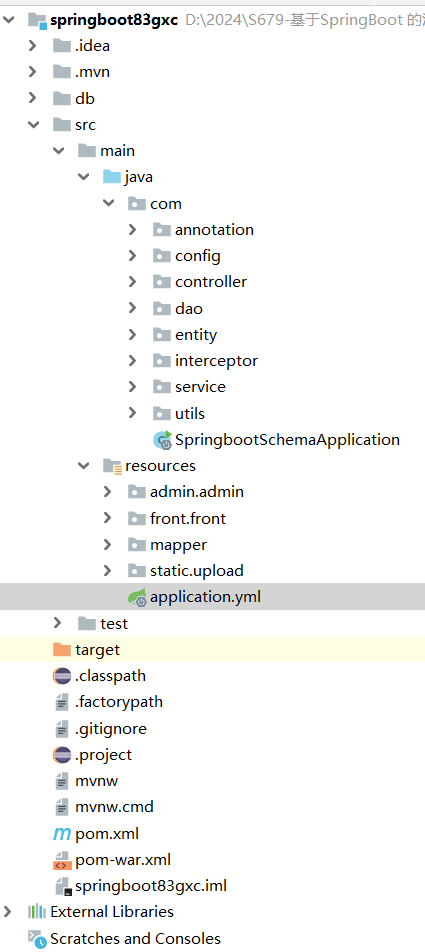Collapse the src folder arrow

(32, 124)
